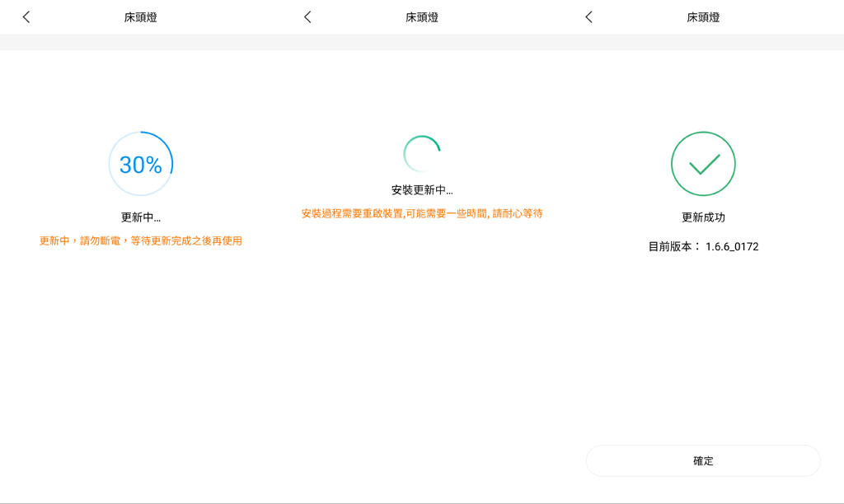Click the 30% circular progress indicator
This screenshot has height=504, width=844.
tap(141, 164)
